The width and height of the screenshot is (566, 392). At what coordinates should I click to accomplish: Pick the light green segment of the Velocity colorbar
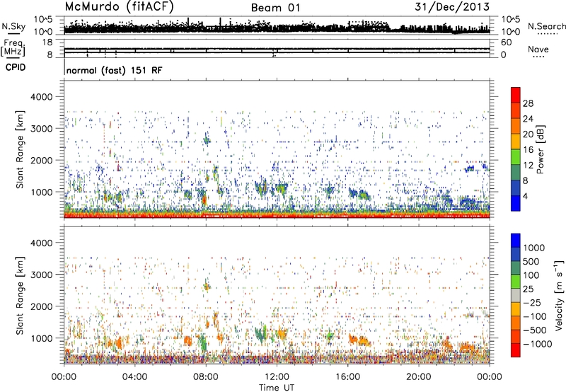click(x=516, y=282)
